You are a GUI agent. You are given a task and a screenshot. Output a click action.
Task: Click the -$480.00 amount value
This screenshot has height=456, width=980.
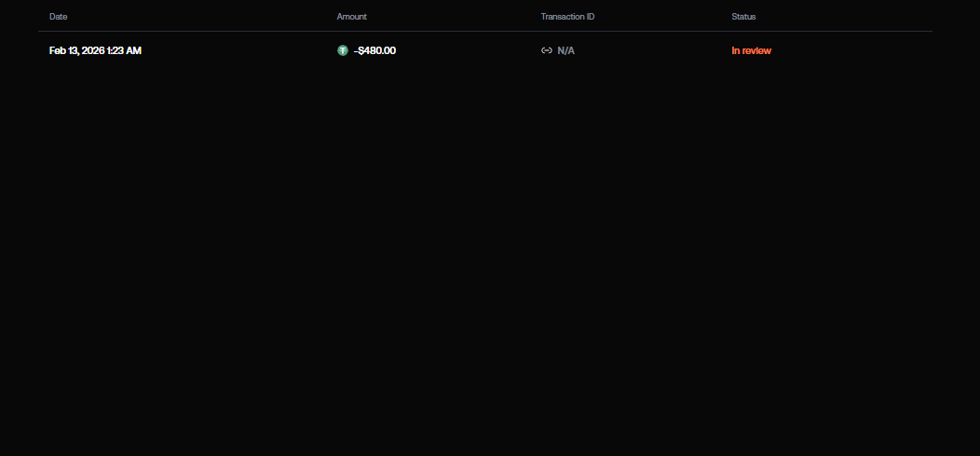pos(375,50)
